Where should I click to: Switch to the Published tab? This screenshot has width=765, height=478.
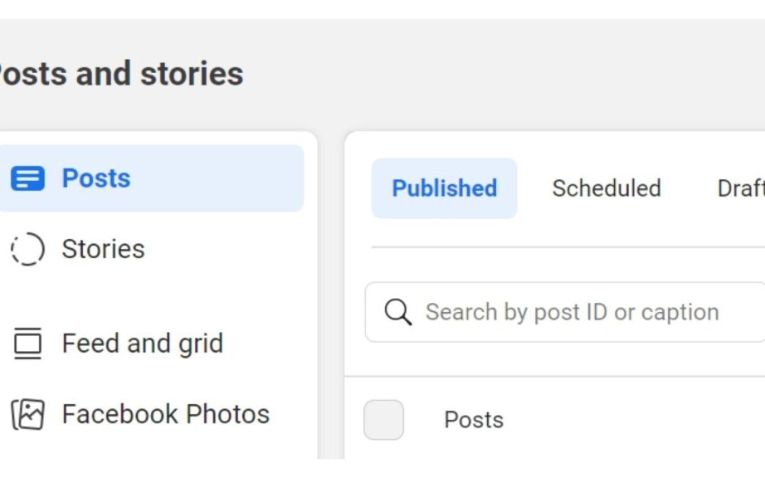tap(444, 188)
